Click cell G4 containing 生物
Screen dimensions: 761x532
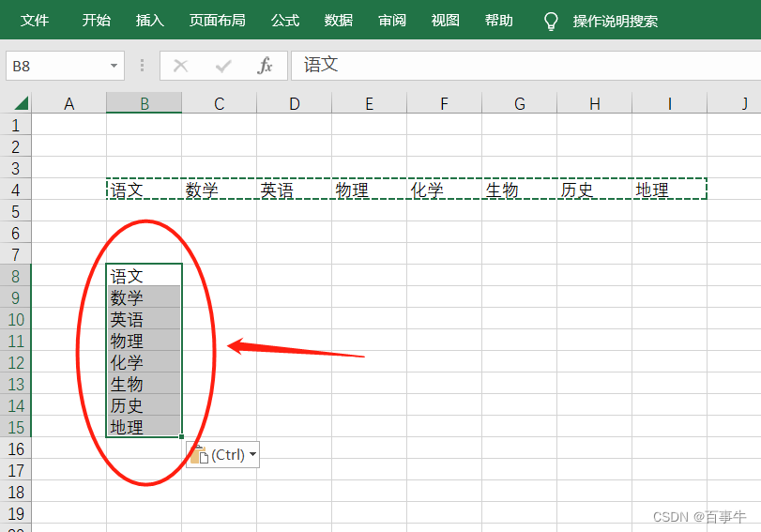point(519,190)
